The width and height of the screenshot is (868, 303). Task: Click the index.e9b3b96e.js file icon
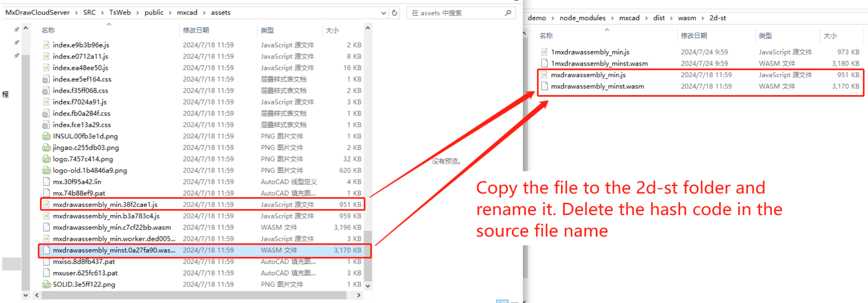point(46,45)
